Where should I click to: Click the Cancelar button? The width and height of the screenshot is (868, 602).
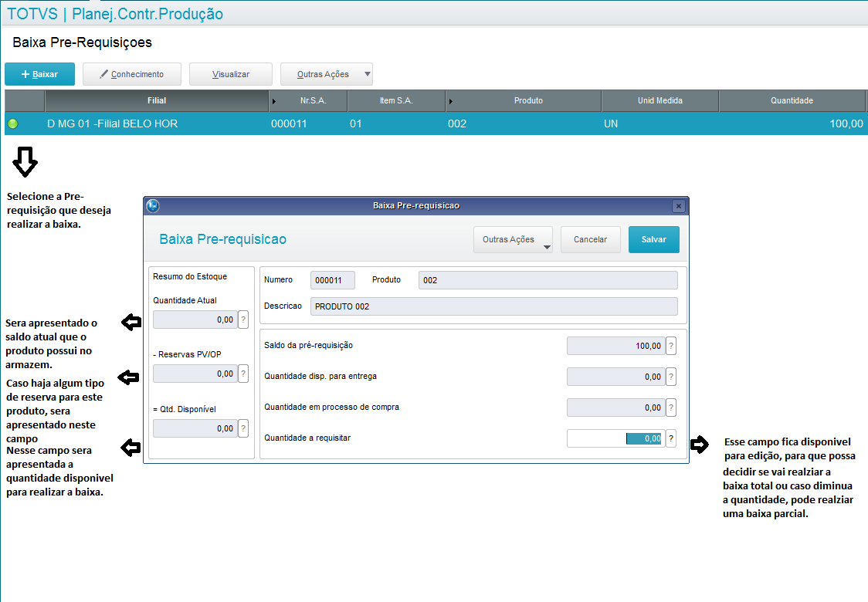pyautogui.click(x=590, y=239)
